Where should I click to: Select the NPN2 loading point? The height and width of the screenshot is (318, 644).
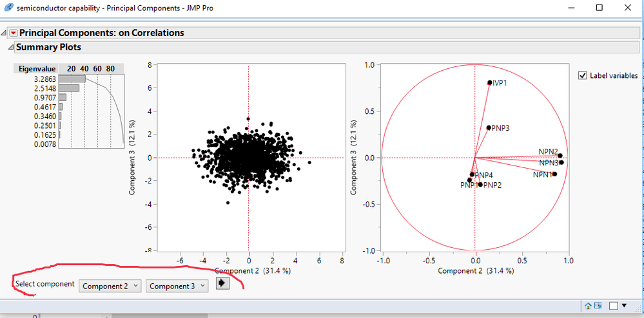(560, 156)
